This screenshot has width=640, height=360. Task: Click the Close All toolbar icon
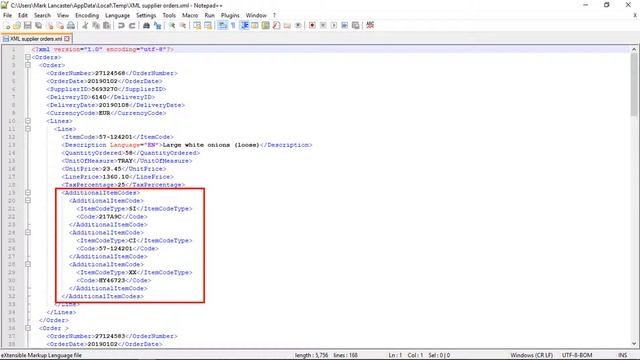coord(60,25)
